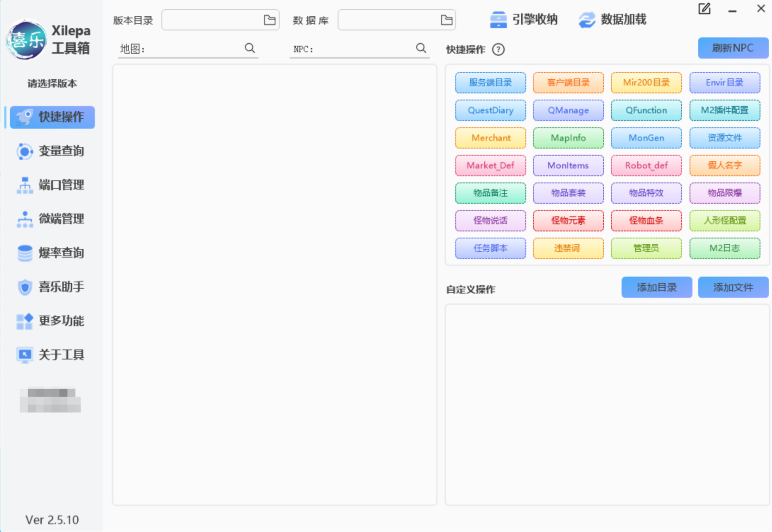Open 关于工具 in the sidebar

click(x=52, y=355)
